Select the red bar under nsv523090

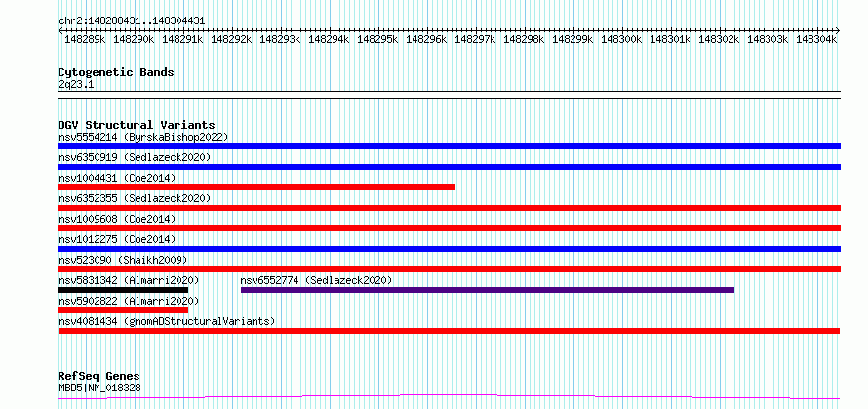tap(449, 269)
